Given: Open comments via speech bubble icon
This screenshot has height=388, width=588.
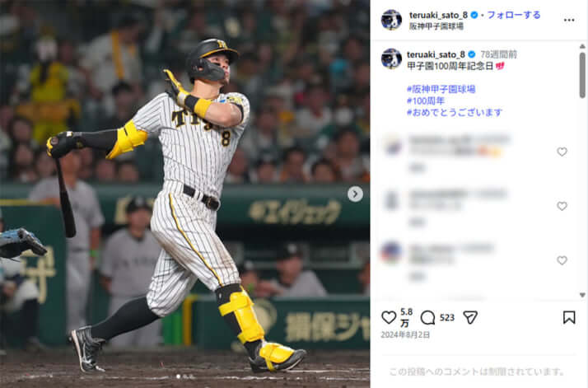Looking at the screenshot, I should click(427, 317).
